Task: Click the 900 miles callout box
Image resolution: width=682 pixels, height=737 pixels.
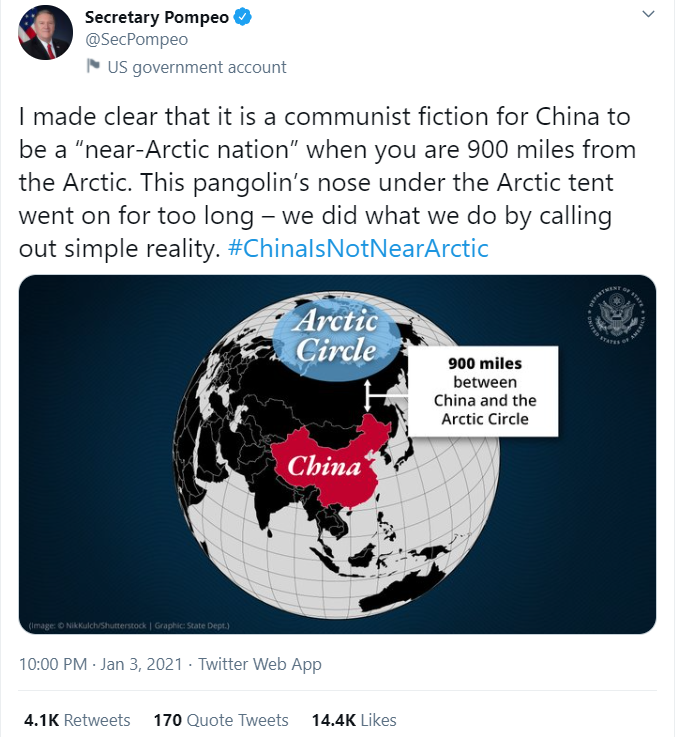Action: click(484, 391)
